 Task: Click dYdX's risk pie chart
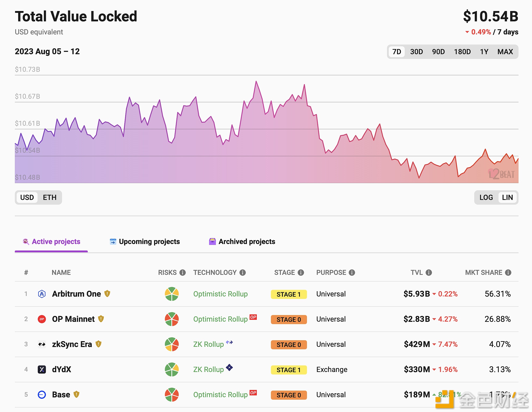tap(172, 369)
